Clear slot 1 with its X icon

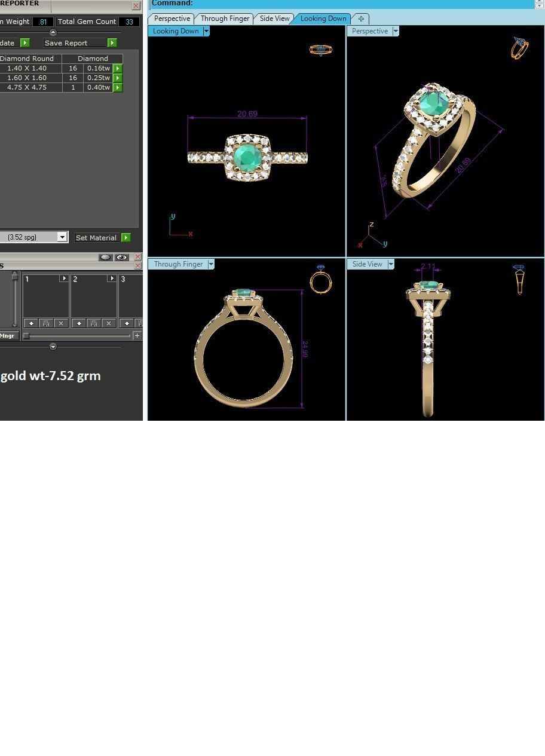[x=61, y=323]
